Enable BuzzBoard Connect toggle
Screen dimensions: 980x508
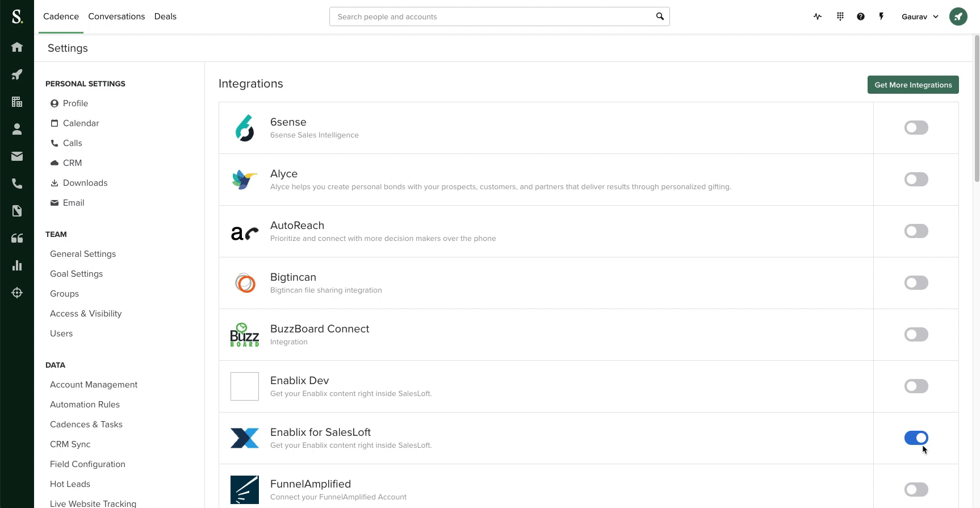point(916,335)
